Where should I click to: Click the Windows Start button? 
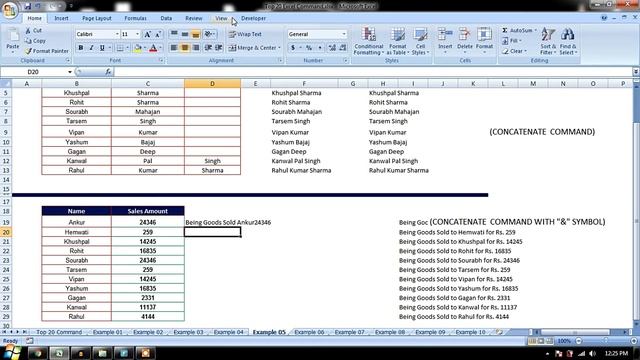[x=11, y=352]
